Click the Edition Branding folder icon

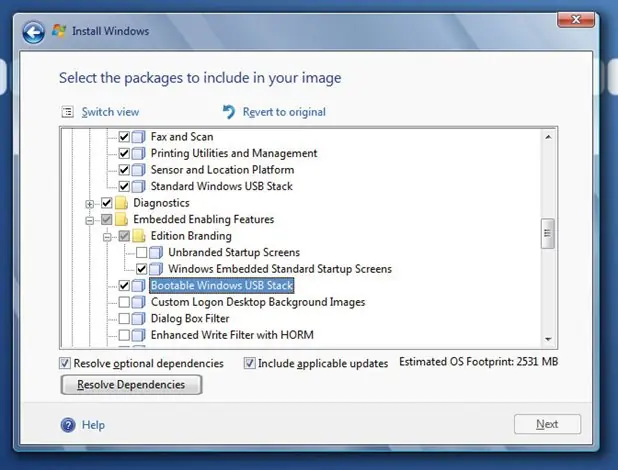coord(138,236)
